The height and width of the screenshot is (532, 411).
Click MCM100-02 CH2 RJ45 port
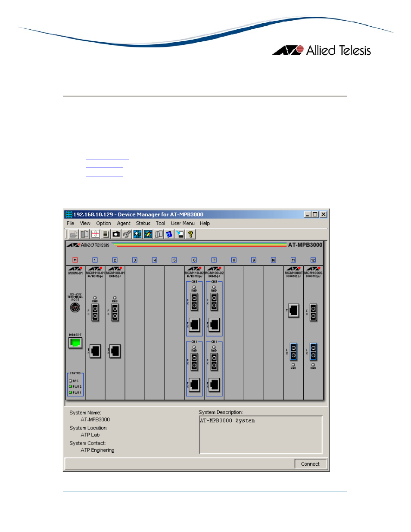pyautogui.click(x=214, y=324)
